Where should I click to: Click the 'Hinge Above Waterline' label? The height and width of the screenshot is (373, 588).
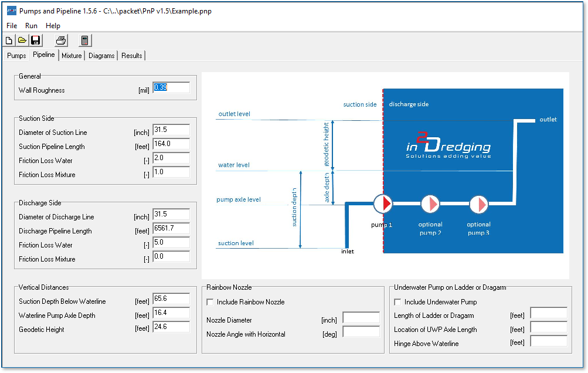pyautogui.click(x=426, y=344)
